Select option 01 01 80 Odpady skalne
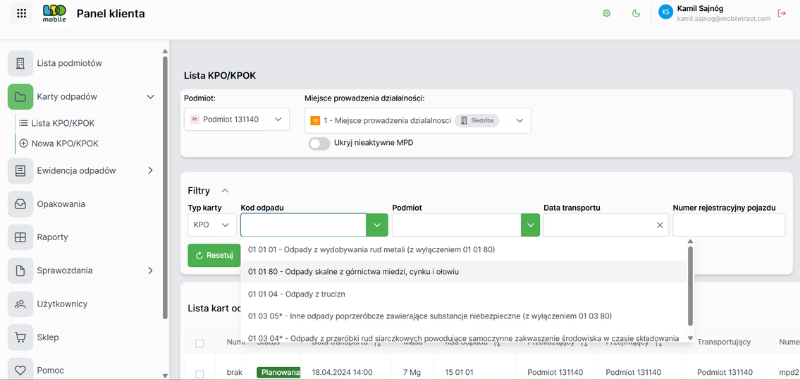This screenshot has width=800, height=380. pyautogui.click(x=464, y=272)
